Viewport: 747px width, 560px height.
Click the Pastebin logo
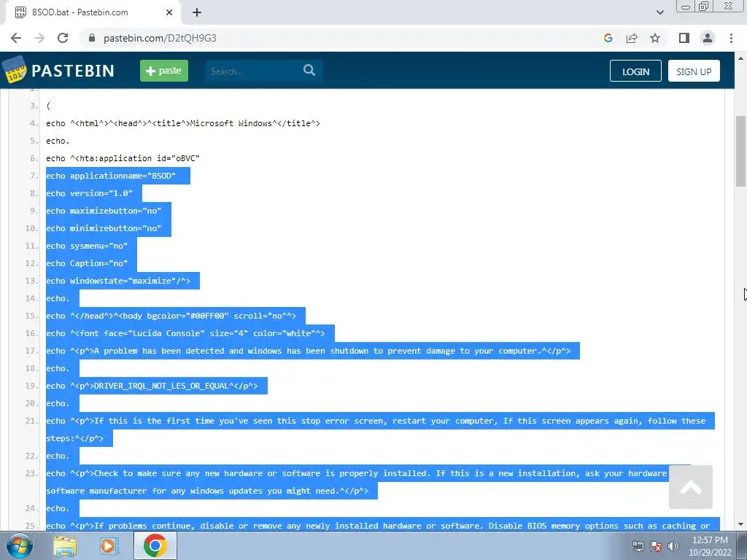(x=59, y=71)
